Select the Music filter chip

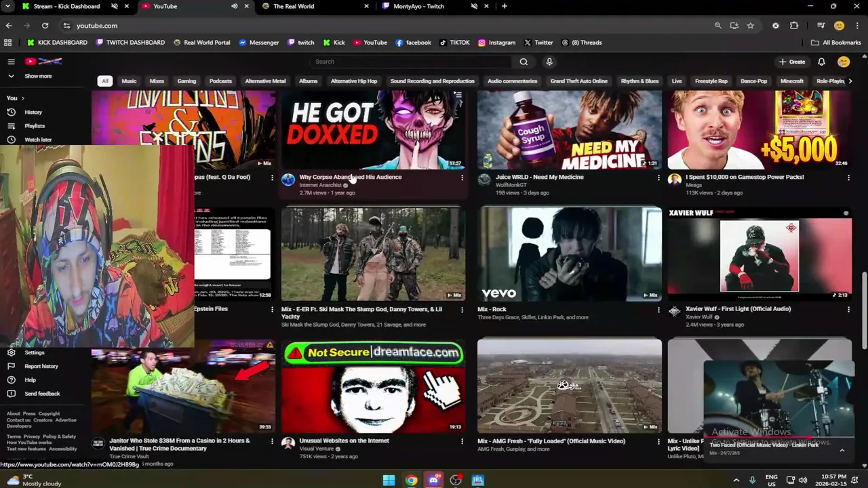(129, 81)
